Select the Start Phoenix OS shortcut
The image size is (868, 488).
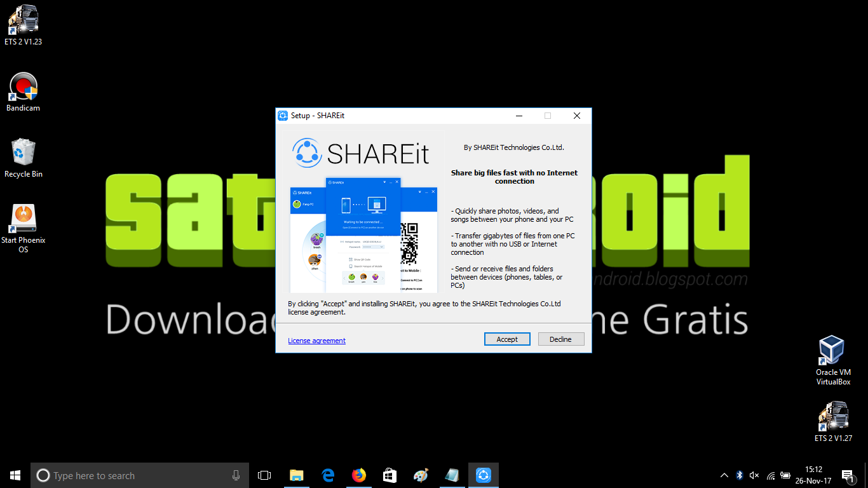coord(23,227)
